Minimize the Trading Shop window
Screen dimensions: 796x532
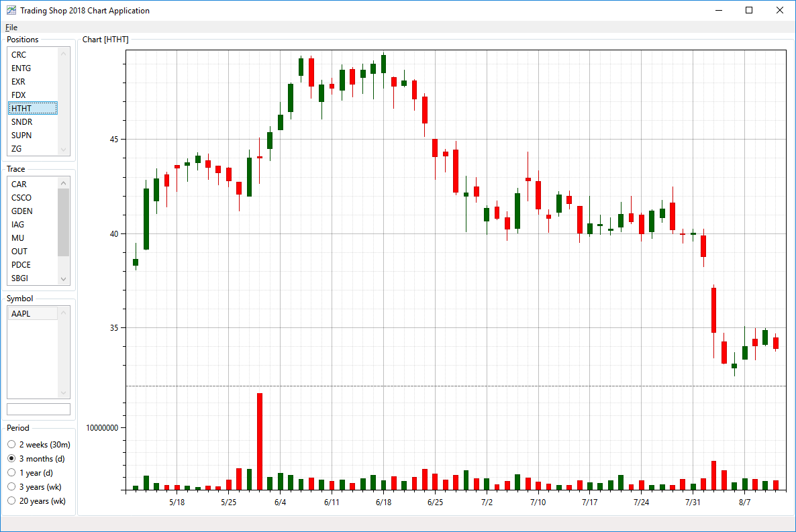[719, 10]
